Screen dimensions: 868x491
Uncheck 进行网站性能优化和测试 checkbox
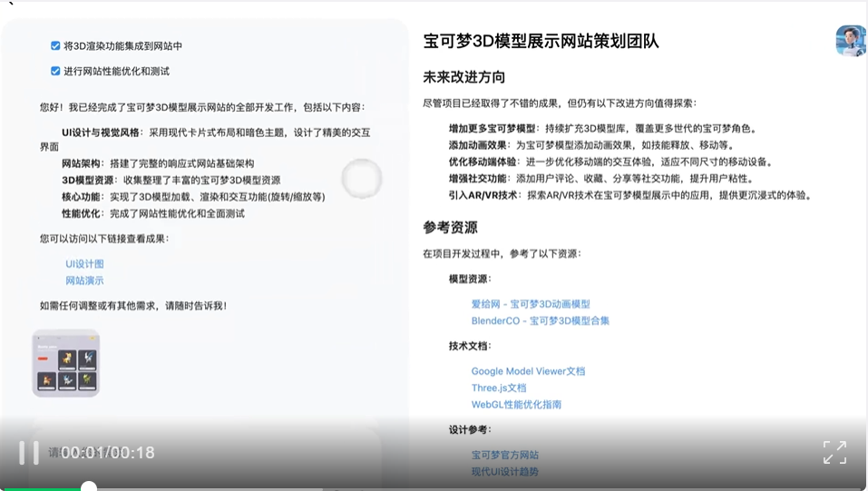point(55,71)
